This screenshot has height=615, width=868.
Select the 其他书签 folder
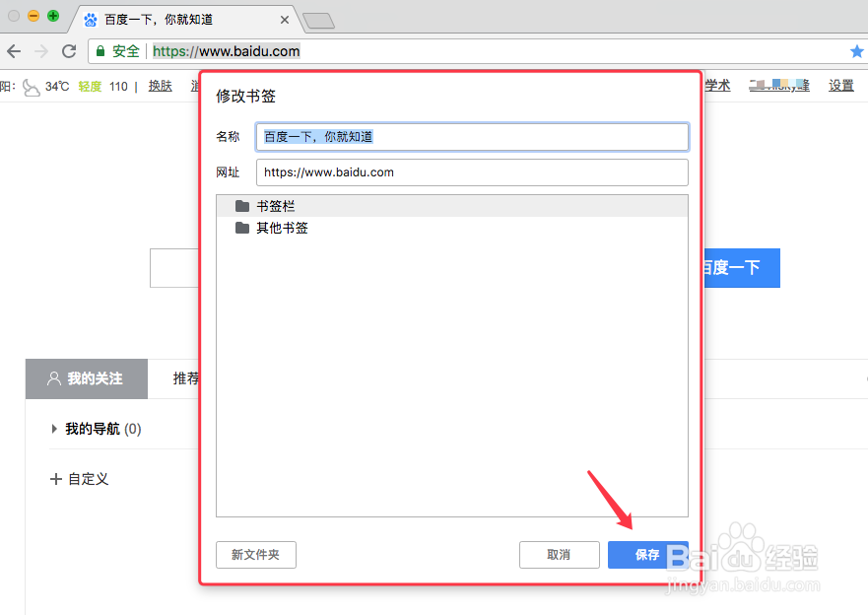[452, 228]
